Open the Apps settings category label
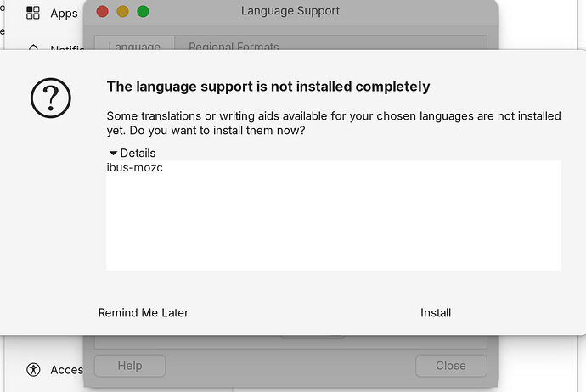Viewport: 586px width, 392px height. (64, 14)
